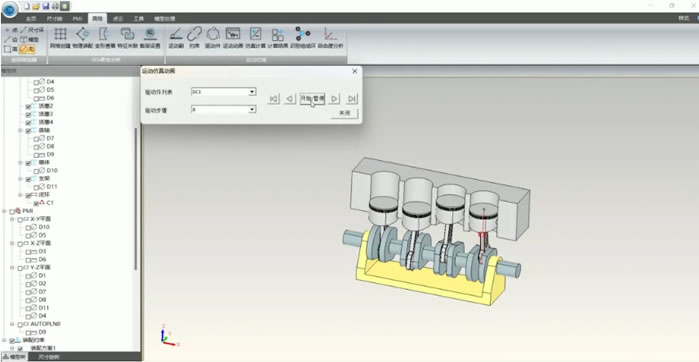Jump to last frame playback button

[x=352, y=99]
